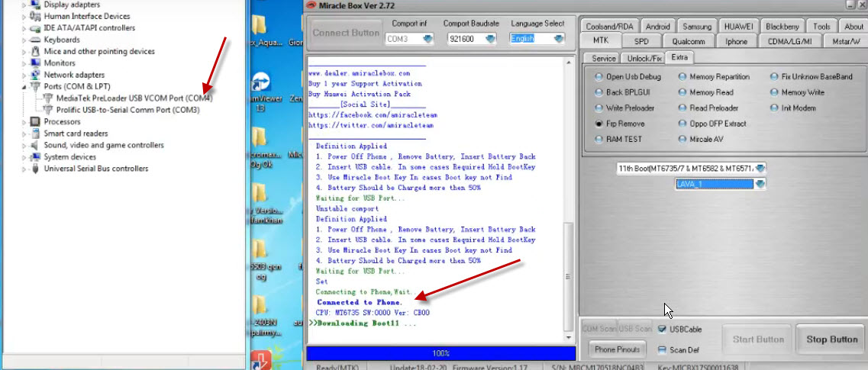Switch to the Samsung tab
Screen dimensions: 868x370
pos(697,27)
